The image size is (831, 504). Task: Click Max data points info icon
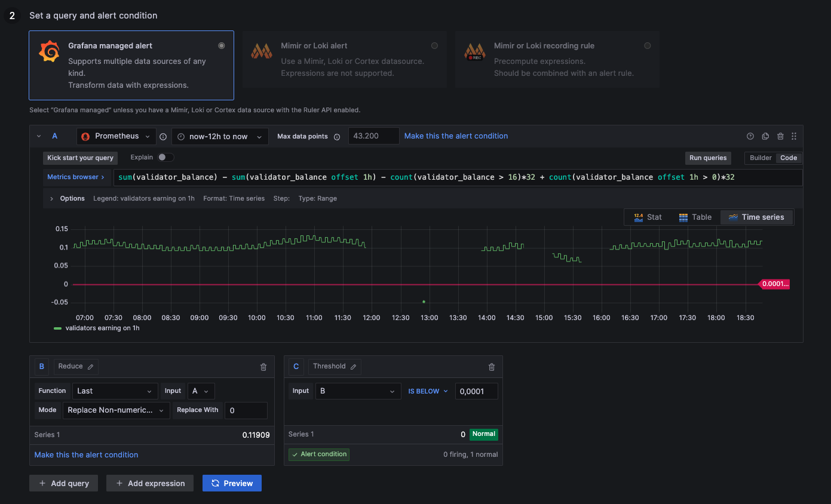(x=337, y=137)
